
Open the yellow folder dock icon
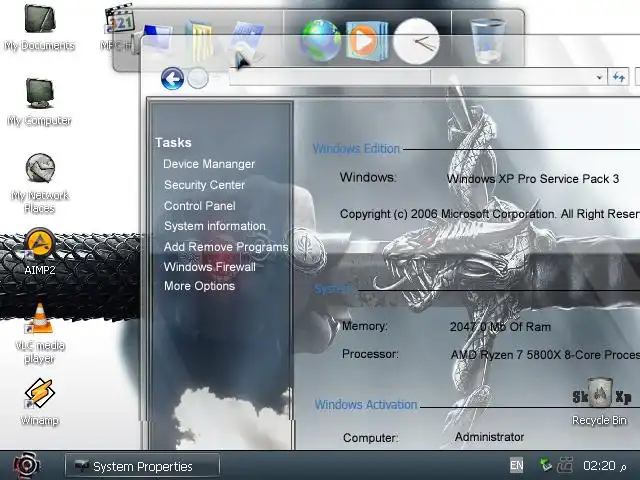pyautogui.click(x=201, y=42)
